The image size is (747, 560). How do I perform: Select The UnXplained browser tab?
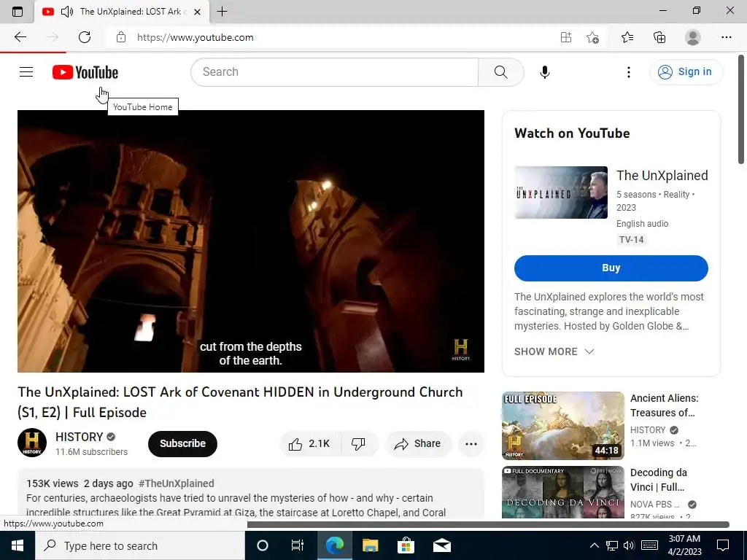122,12
